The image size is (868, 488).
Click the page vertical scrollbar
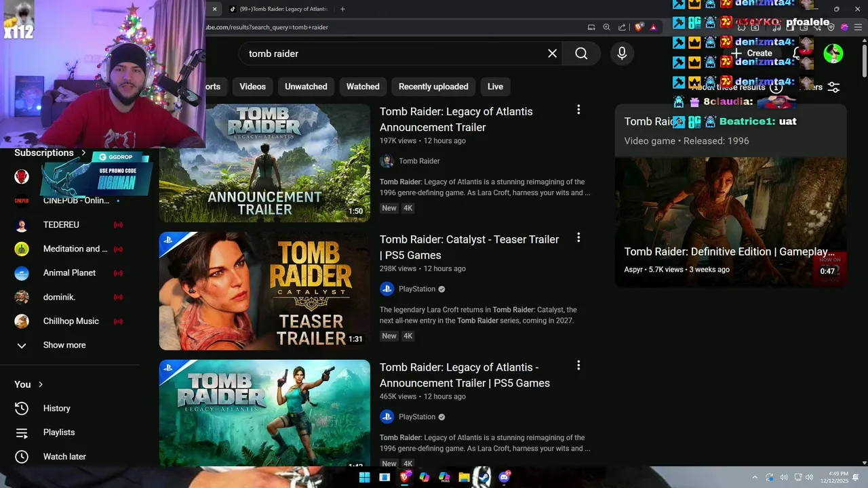coord(864,60)
